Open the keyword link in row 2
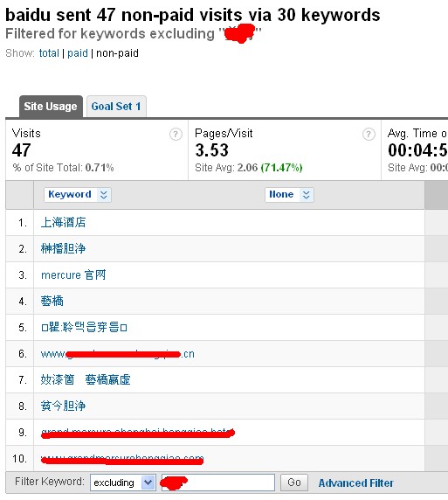 click(63, 248)
